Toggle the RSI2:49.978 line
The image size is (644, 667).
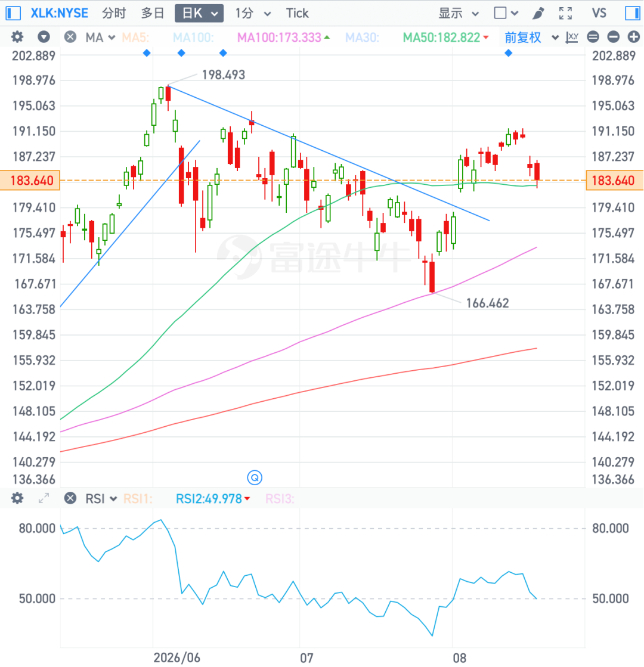click(x=213, y=498)
